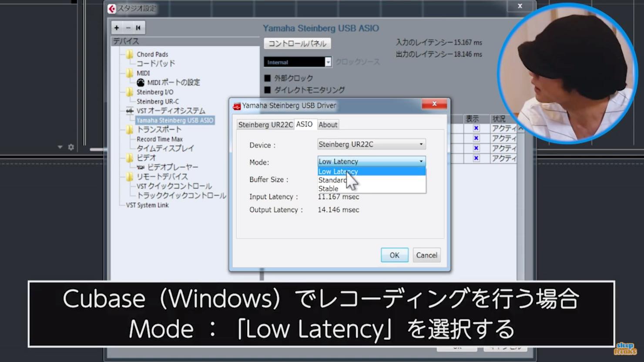Click the reset device list icon

[x=138, y=28]
